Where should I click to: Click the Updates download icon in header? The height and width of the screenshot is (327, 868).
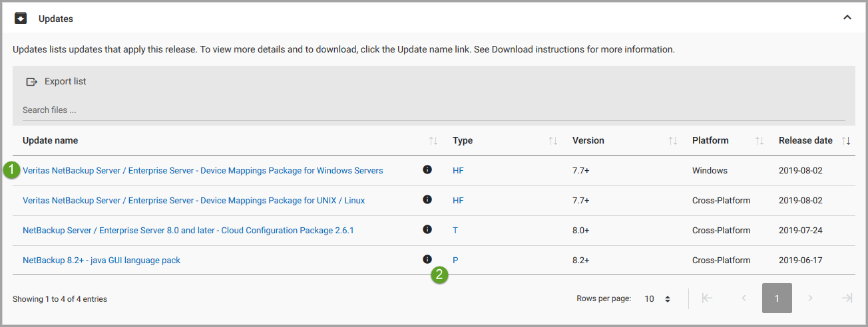21,18
